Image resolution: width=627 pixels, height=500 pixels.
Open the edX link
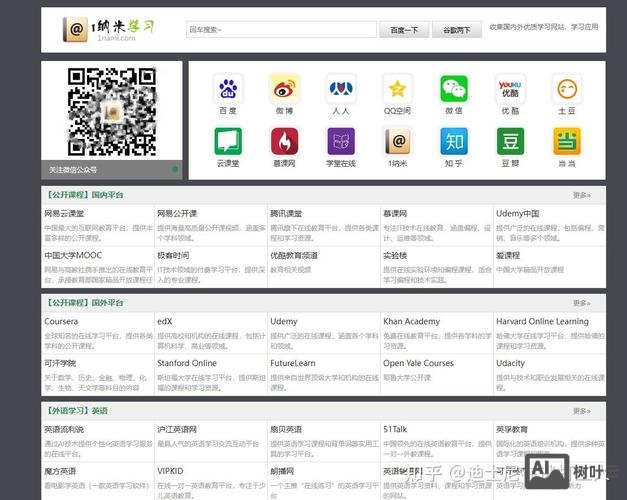click(x=165, y=322)
